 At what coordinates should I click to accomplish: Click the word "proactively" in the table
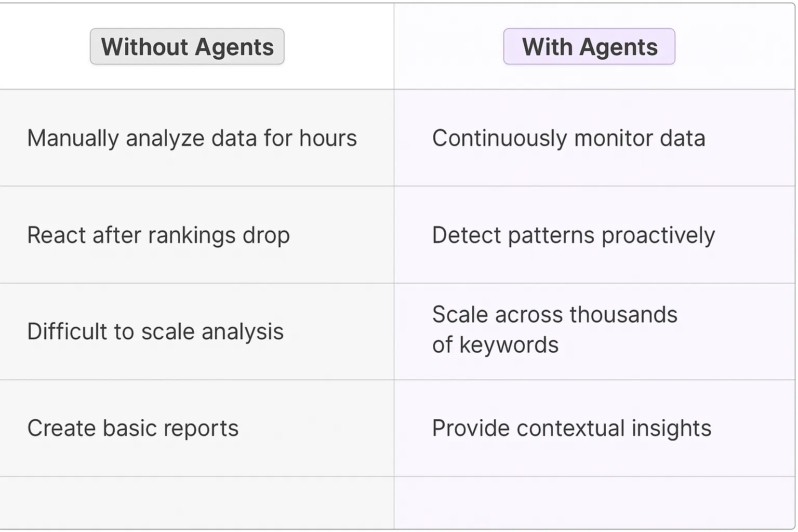pyautogui.click(x=658, y=235)
